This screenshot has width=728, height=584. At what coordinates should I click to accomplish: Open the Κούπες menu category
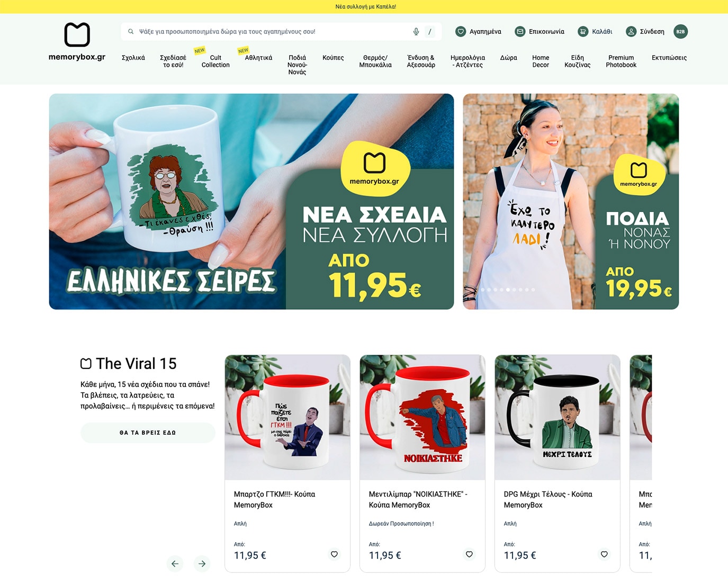(333, 58)
